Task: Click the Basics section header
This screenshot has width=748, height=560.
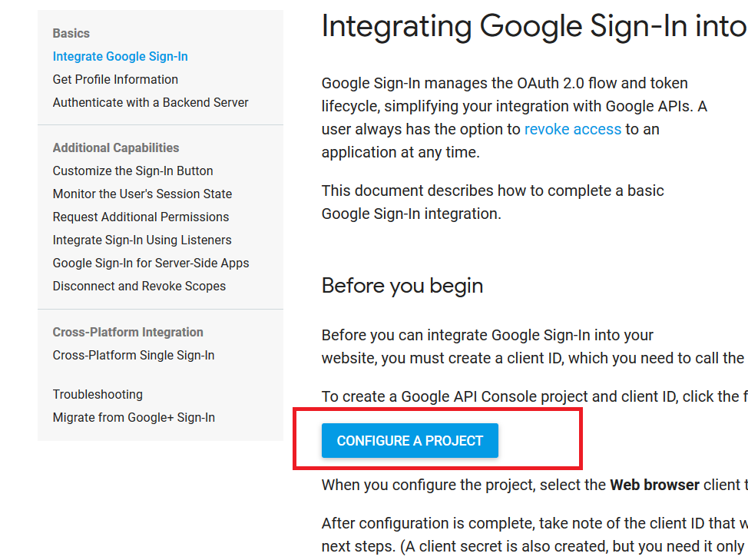Action: (71, 33)
